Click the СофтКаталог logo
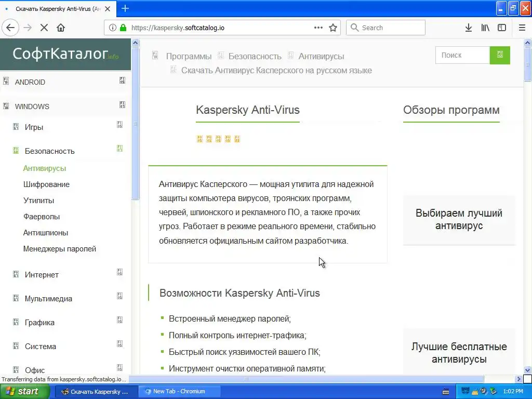This screenshot has height=399, width=532. click(65, 54)
